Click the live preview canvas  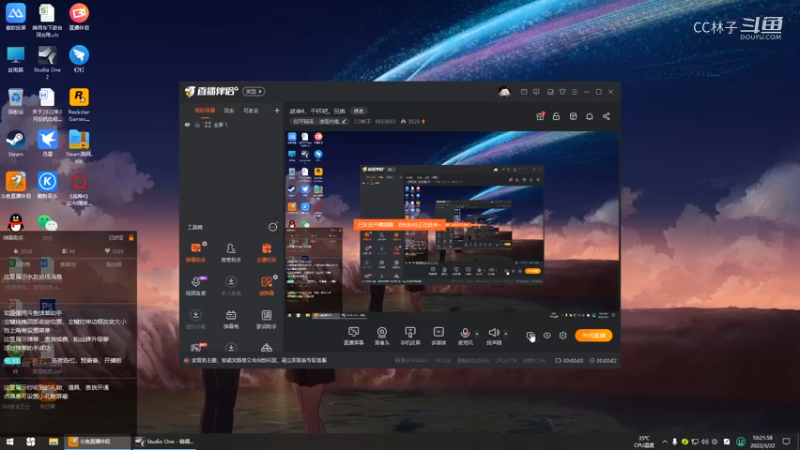[452, 226]
